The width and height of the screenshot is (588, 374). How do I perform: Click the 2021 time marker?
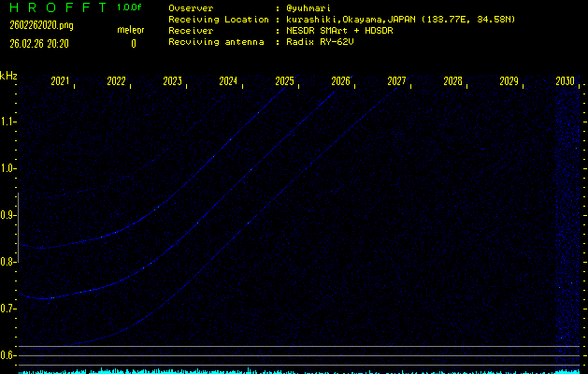point(60,82)
